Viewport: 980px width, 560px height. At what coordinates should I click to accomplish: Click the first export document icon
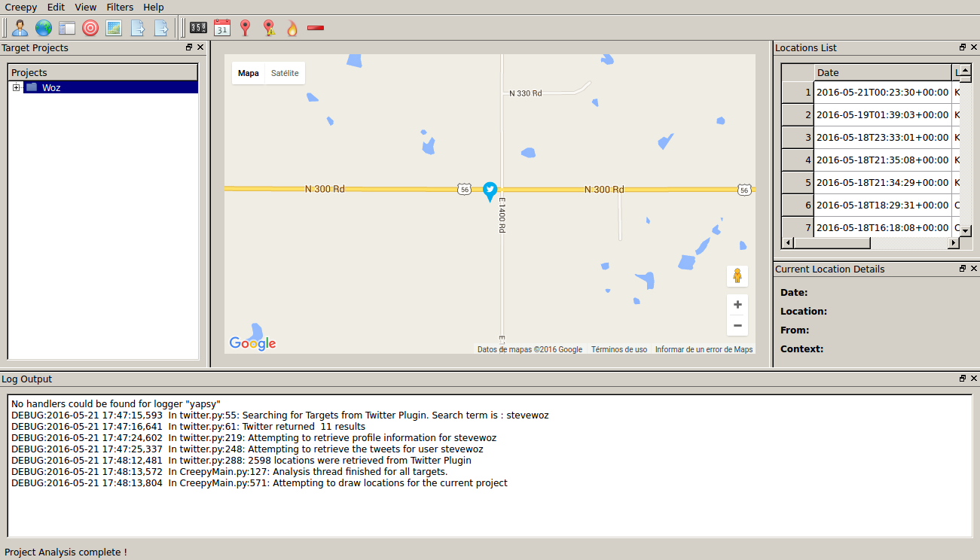point(137,28)
